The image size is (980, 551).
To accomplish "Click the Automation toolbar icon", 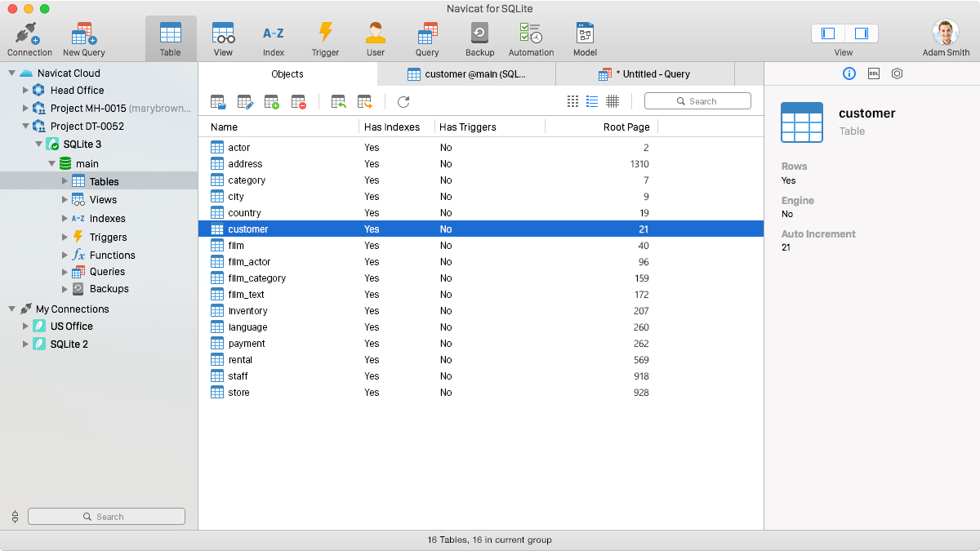I will click(531, 38).
